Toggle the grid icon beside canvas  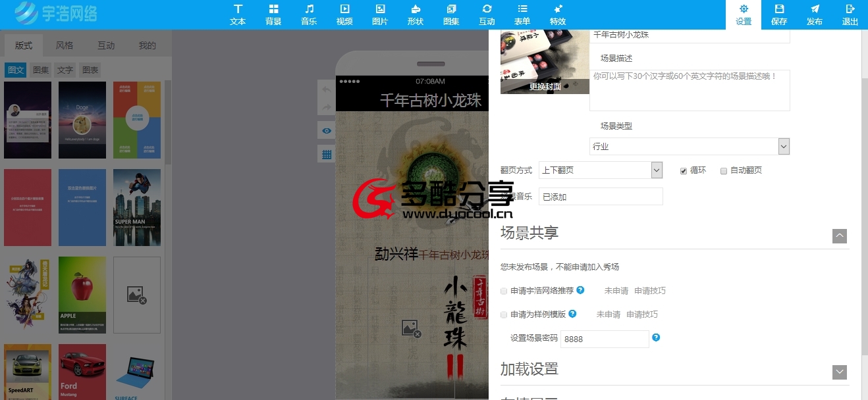click(x=327, y=154)
